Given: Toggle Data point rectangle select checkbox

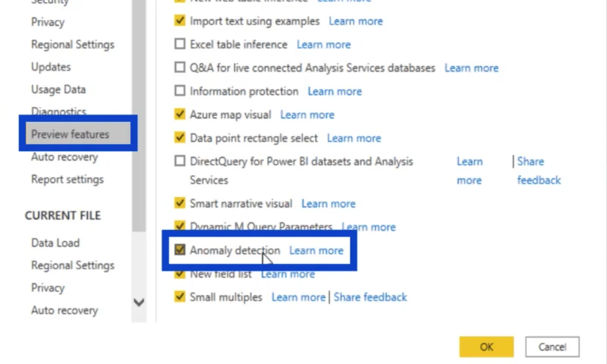Looking at the screenshot, I should 180,137.
